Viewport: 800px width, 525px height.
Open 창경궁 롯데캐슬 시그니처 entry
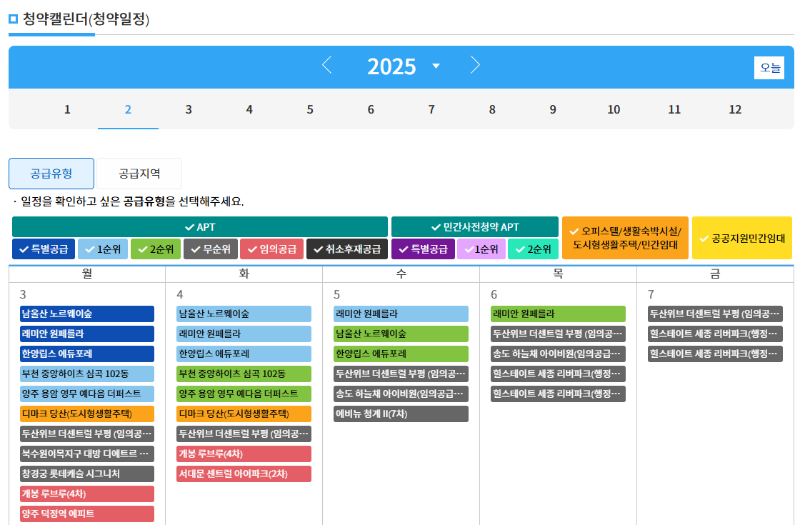click(x=87, y=473)
